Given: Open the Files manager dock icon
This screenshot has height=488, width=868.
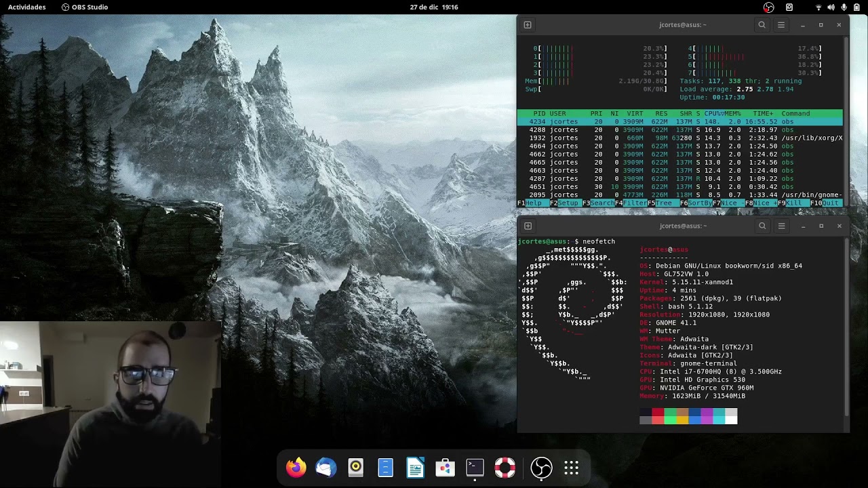Looking at the screenshot, I should tap(386, 468).
